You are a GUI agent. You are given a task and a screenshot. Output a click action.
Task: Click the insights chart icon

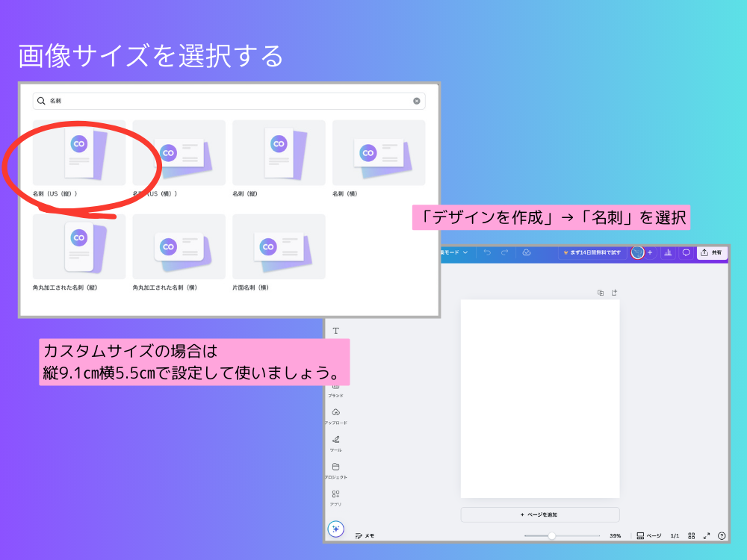click(x=667, y=253)
